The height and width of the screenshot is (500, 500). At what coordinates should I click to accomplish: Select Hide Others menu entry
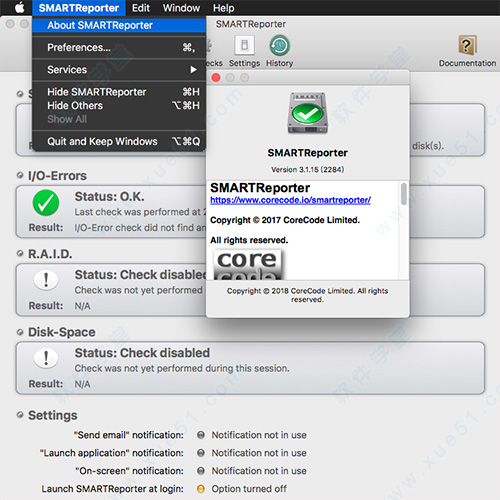coord(119,106)
